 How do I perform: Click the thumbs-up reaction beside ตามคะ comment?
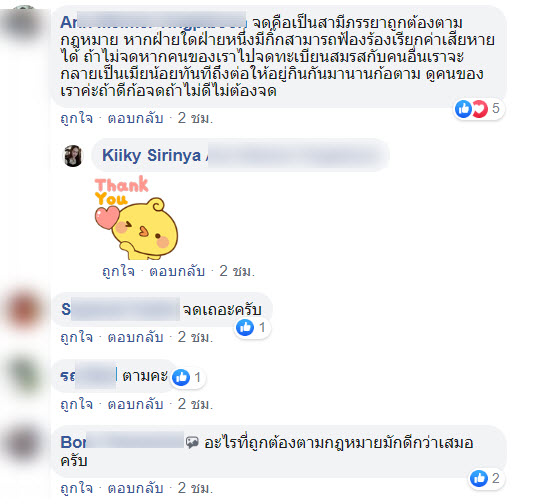coord(187,377)
